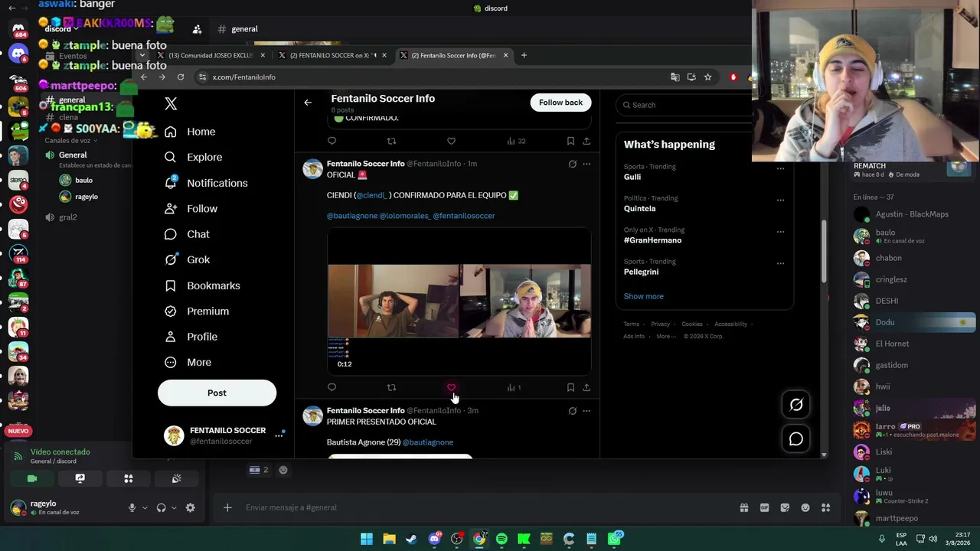Bookmark the CONFIRMADO tweet above
980x551 pixels.
pyautogui.click(x=570, y=141)
